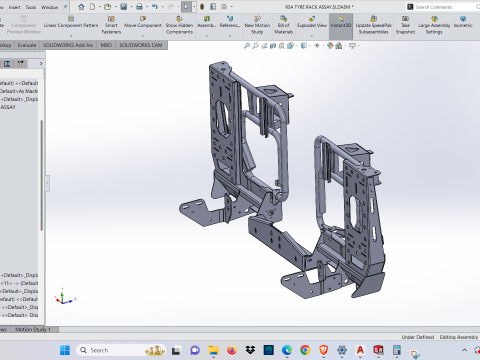The height and width of the screenshot is (360, 480).
Task: Print the document with printer icon
Action: tap(139, 7)
